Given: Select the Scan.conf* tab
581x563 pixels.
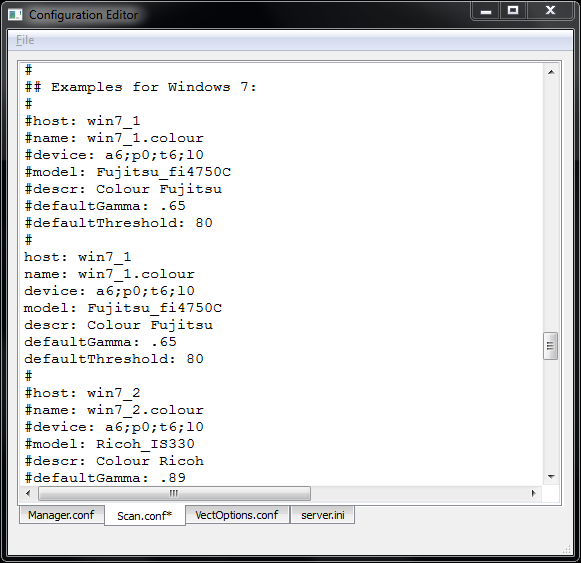Looking at the screenshot, I should 145,516.
